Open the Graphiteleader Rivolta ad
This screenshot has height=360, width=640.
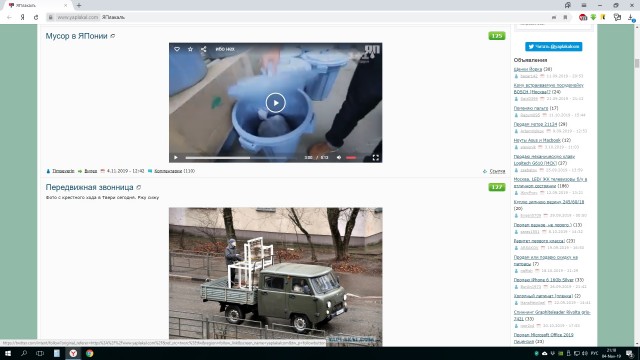pyautogui.click(x=552, y=315)
